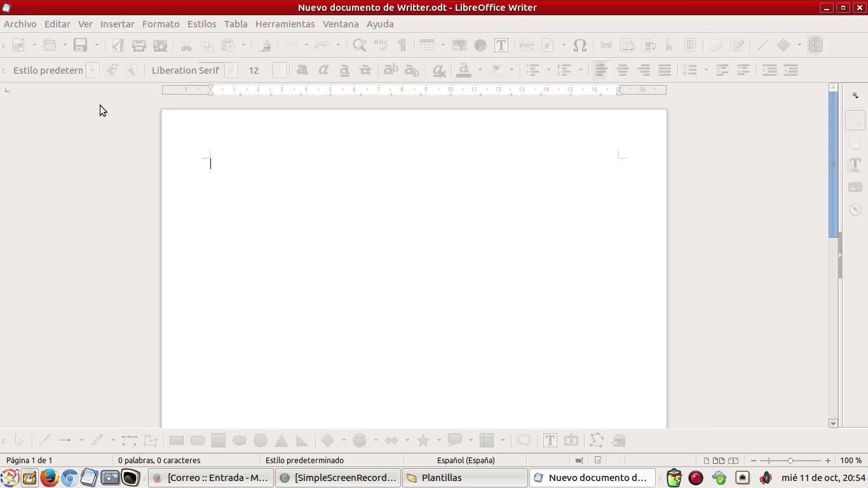The height and width of the screenshot is (488, 868).
Task: Select the Smiley symbol shape
Action: 360,440
